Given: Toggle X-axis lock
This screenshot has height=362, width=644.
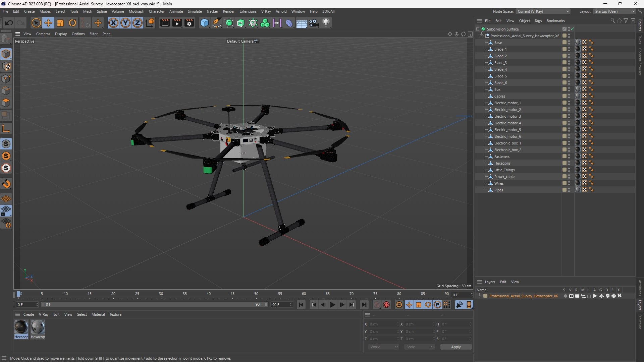Looking at the screenshot, I should point(113,23).
